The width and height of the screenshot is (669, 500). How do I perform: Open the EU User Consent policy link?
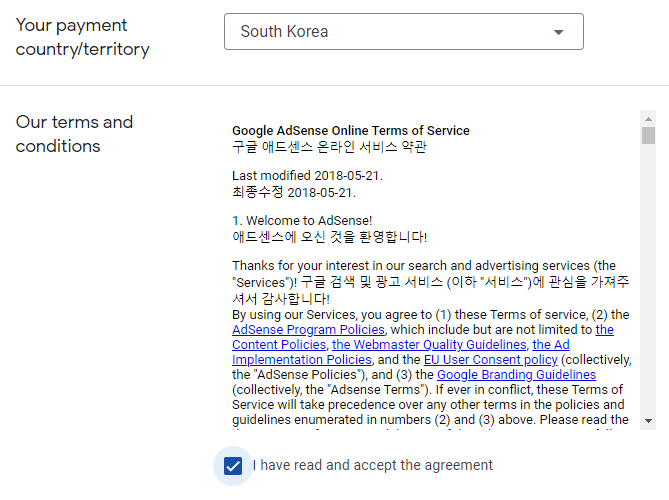tap(491, 360)
